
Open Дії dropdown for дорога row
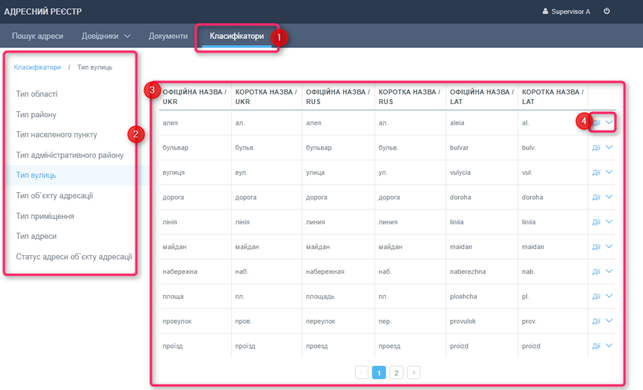pos(602,197)
